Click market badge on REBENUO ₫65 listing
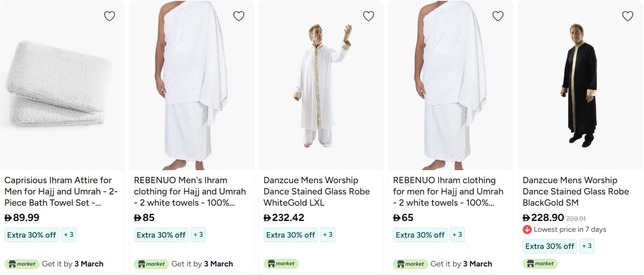The width and height of the screenshot is (644, 275). 410,264
